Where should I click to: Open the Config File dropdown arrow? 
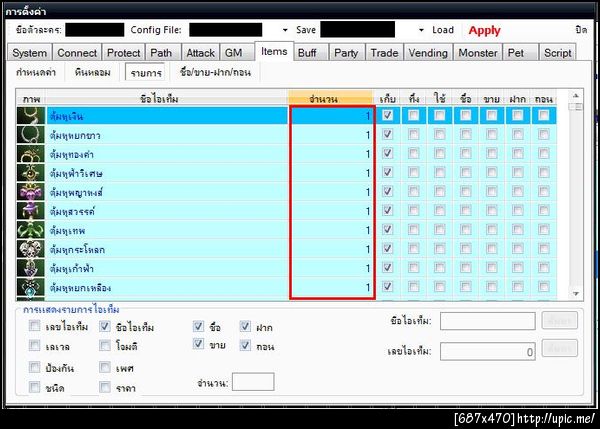(x=285, y=30)
